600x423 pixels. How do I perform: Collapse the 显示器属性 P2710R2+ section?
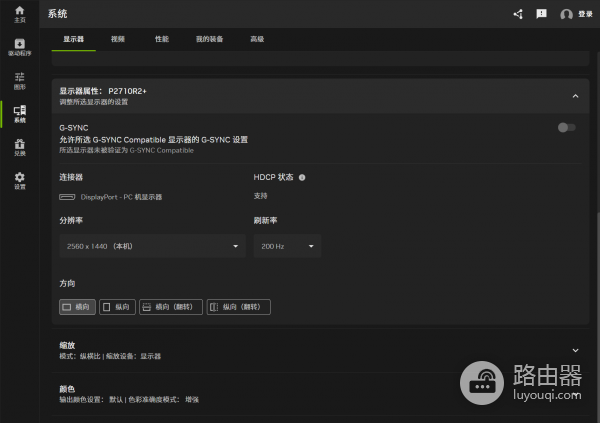point(575,96)
